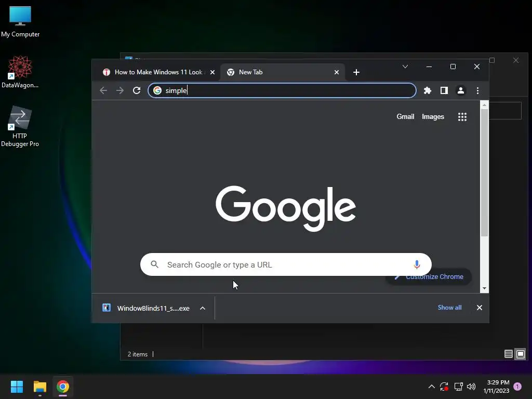Switch File Explorer to large icons view

pyautogui.click(x=520, y=354)
